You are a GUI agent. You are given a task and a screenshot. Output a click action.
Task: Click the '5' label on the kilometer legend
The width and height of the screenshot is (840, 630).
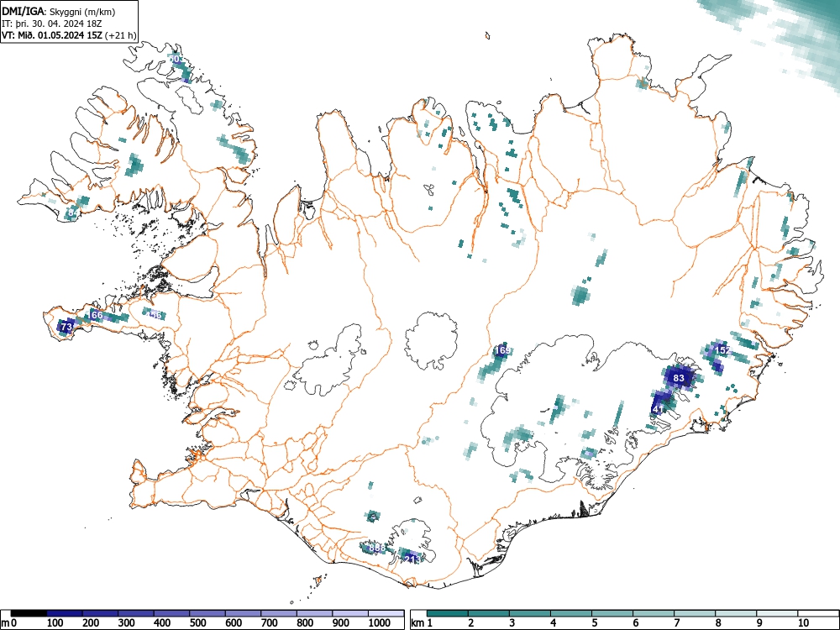594,623
